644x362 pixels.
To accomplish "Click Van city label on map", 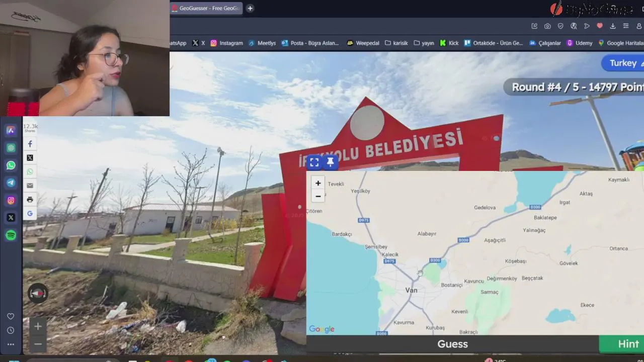I will 412,291.
